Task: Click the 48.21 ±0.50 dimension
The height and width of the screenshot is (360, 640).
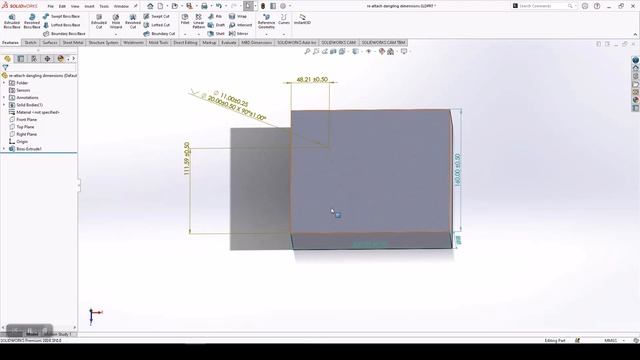Action: 312,79
